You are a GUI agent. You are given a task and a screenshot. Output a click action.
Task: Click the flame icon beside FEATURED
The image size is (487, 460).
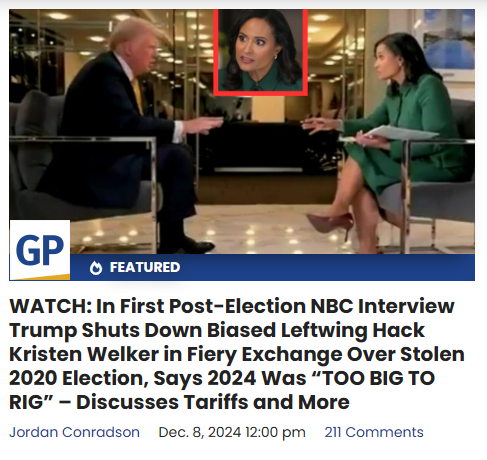96,268
